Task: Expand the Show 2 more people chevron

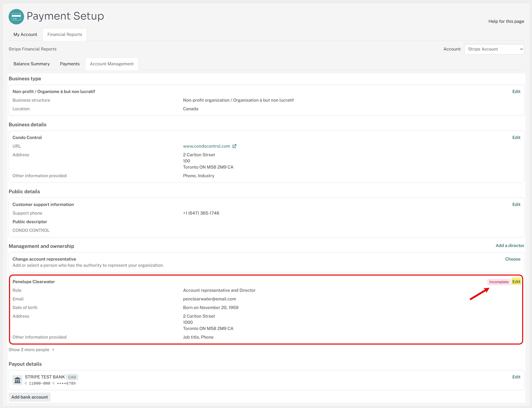Action: [x=53, y=350]
